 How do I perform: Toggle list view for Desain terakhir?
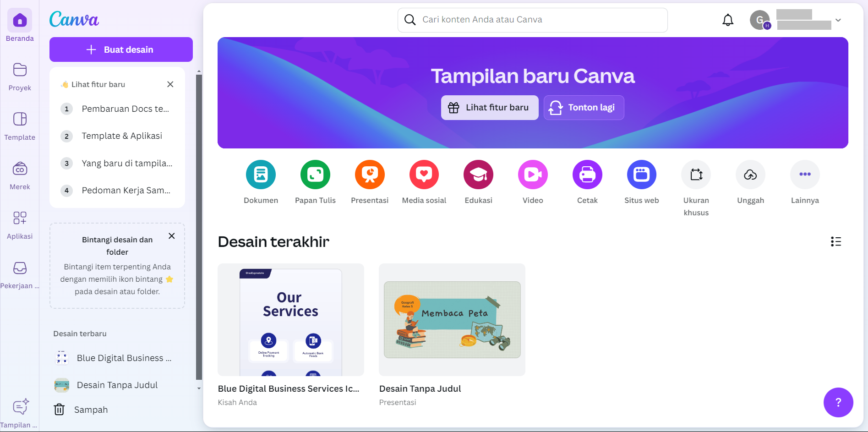tap(835, 242)
